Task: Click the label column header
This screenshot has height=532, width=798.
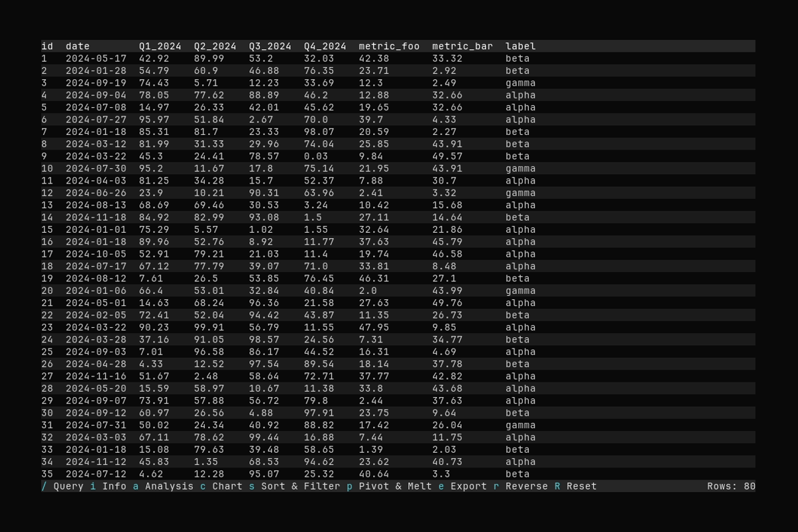Action: [x=521, y=46]
